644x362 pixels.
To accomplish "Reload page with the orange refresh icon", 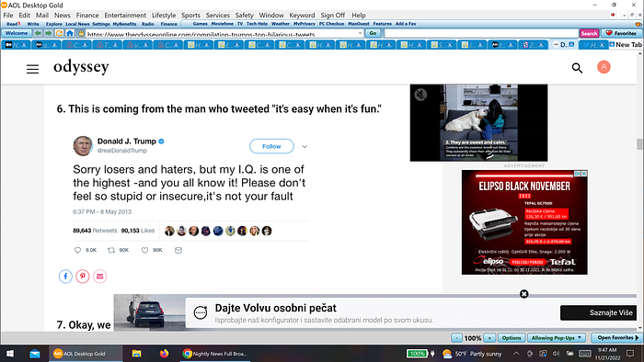I will pyautogui.click(x=59, y=33).
